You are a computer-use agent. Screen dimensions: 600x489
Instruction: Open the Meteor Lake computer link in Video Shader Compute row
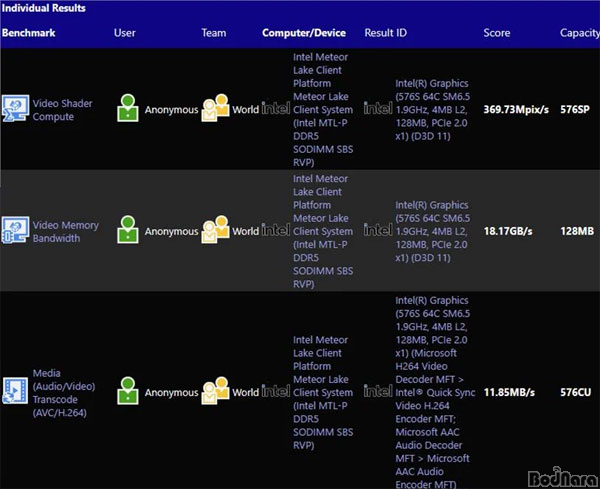(323, 109)
